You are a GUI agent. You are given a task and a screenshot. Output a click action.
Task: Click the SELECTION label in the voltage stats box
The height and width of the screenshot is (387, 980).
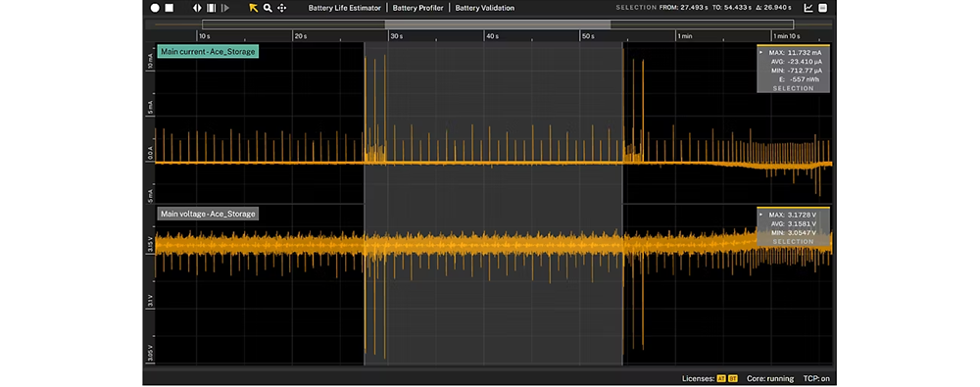(793, 241)
